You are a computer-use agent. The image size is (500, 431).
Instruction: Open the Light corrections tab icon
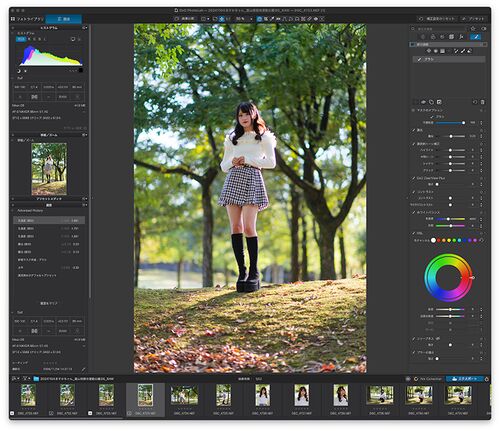coord(423,37)
